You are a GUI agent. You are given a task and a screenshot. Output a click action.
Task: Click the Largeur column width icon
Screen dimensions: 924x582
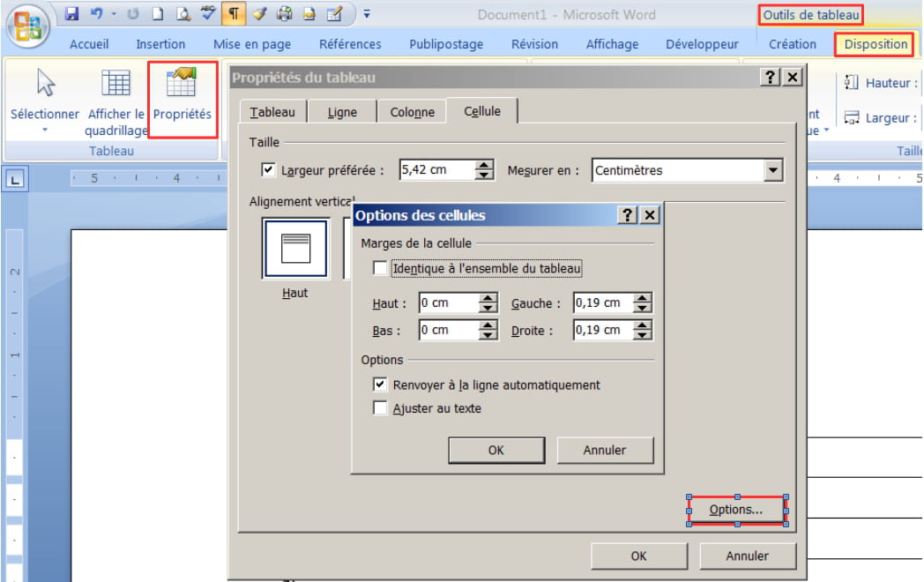point(851,118)
